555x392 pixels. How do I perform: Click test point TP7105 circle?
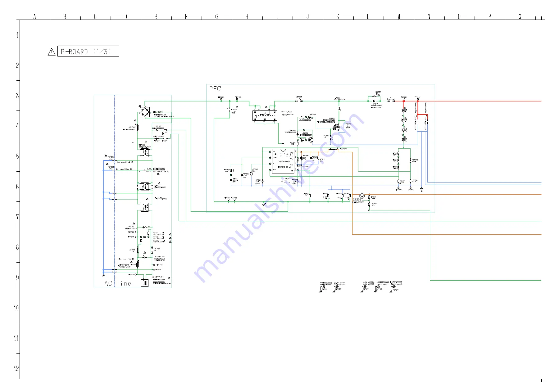click(221, 99)
